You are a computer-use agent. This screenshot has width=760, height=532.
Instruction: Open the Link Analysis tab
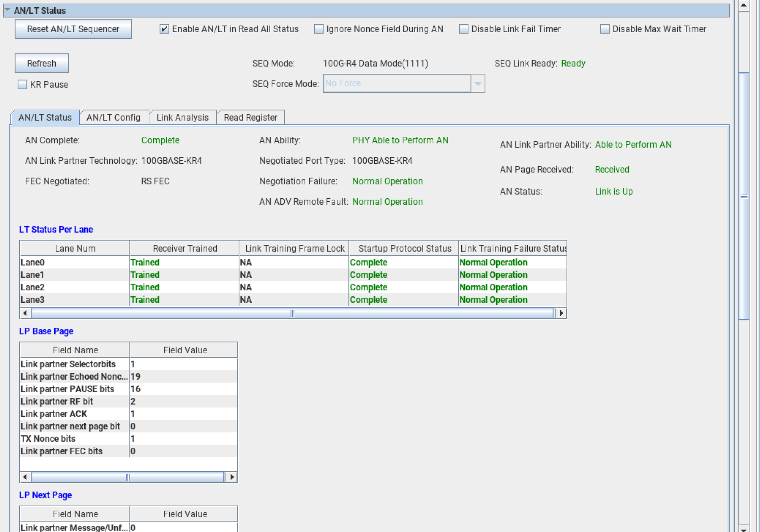[182, 118]
